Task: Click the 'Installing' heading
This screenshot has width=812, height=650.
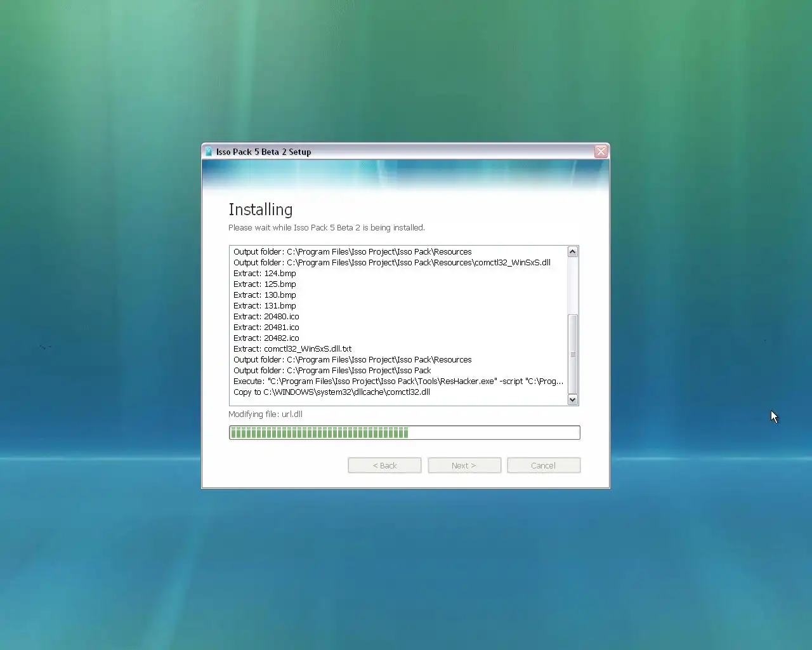Action: [261, 209]
